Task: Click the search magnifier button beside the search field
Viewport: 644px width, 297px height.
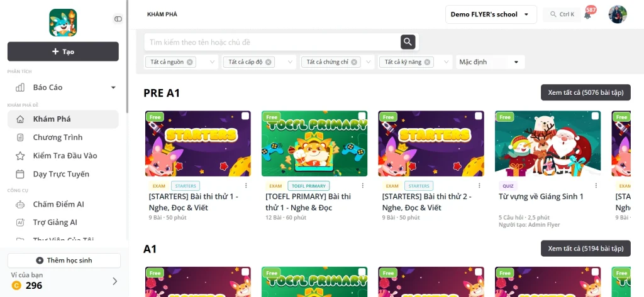Action: click(408, 42)
